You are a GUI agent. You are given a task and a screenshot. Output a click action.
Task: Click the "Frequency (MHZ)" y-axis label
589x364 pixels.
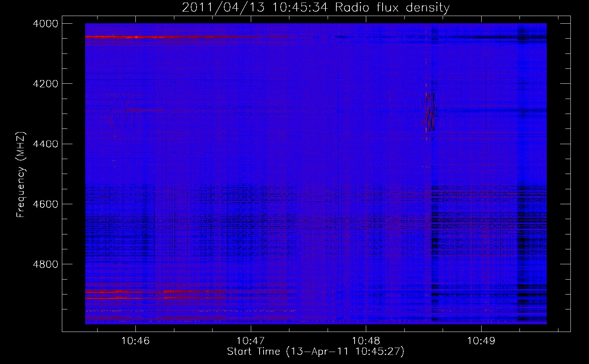pyautogui.click(x=21, y=175)
